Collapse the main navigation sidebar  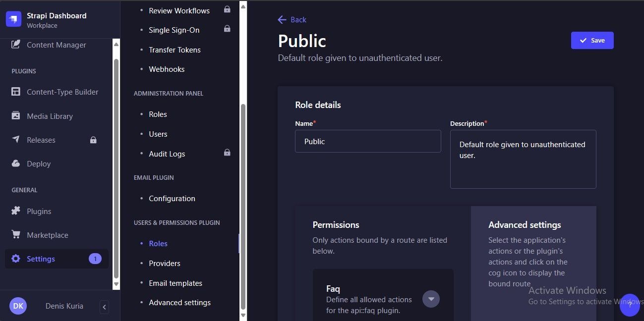[104, 307]
